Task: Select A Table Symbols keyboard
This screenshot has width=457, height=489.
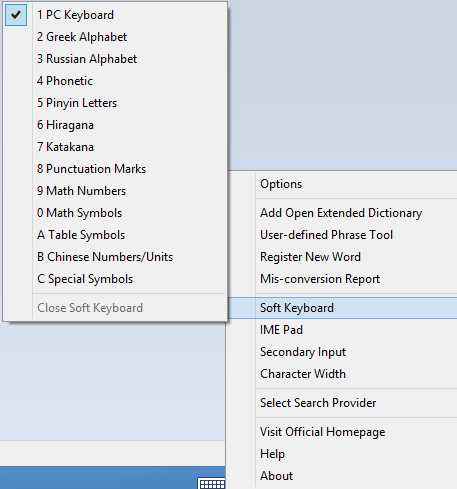Action: pos(115,235)
